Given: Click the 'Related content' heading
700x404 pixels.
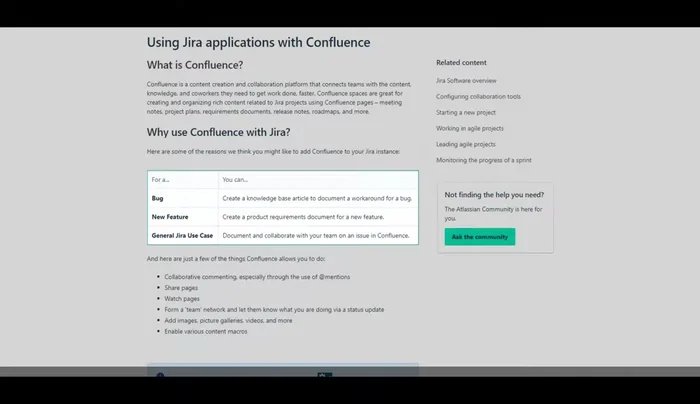Looking at the screenshot, I should coord(461,63).
